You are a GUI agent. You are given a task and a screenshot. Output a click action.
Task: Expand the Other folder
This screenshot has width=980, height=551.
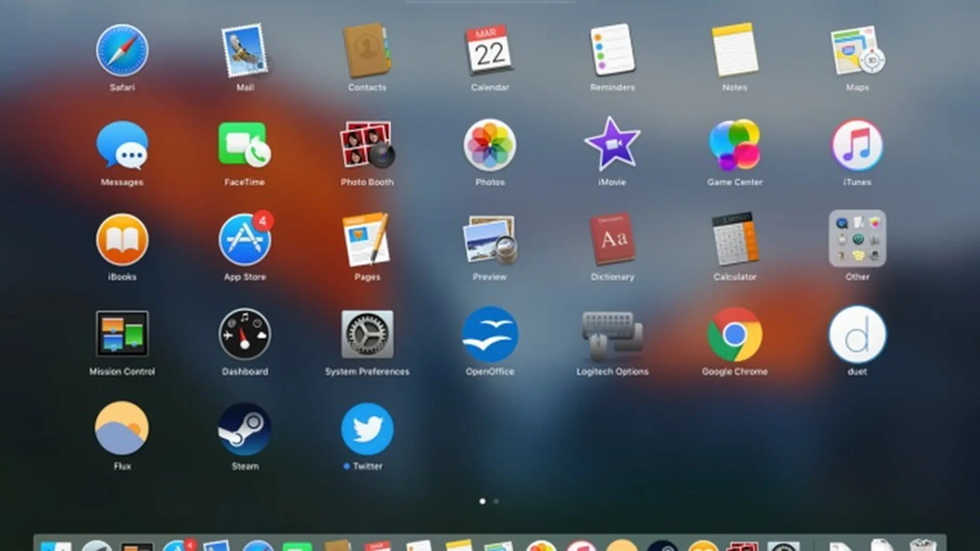pos(857,239)
